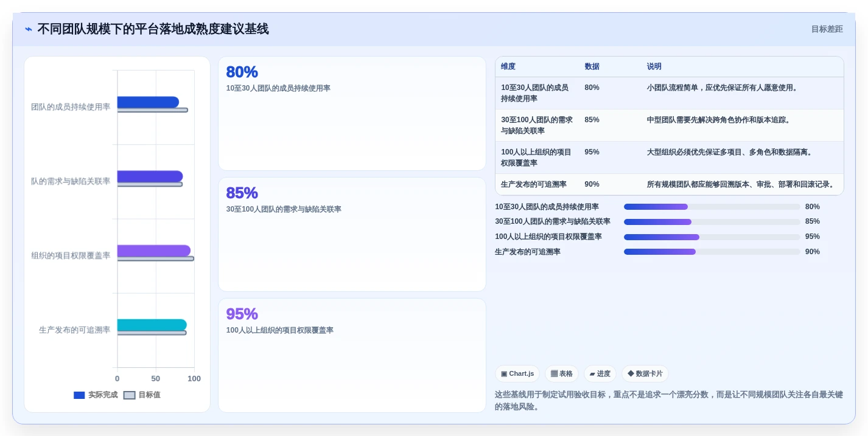This screenshot has width=868, height=436.
Task: Click card label 30至100人团队的需求与缺陷关联率
Action: [x=284, y=209]
